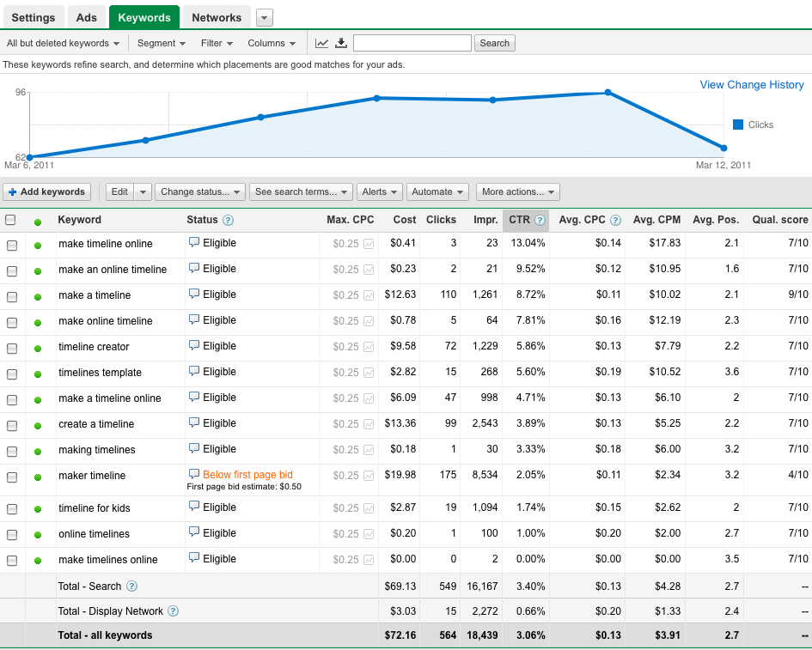Open the View Change History link
Screen dimensions: 812x650
751,85
